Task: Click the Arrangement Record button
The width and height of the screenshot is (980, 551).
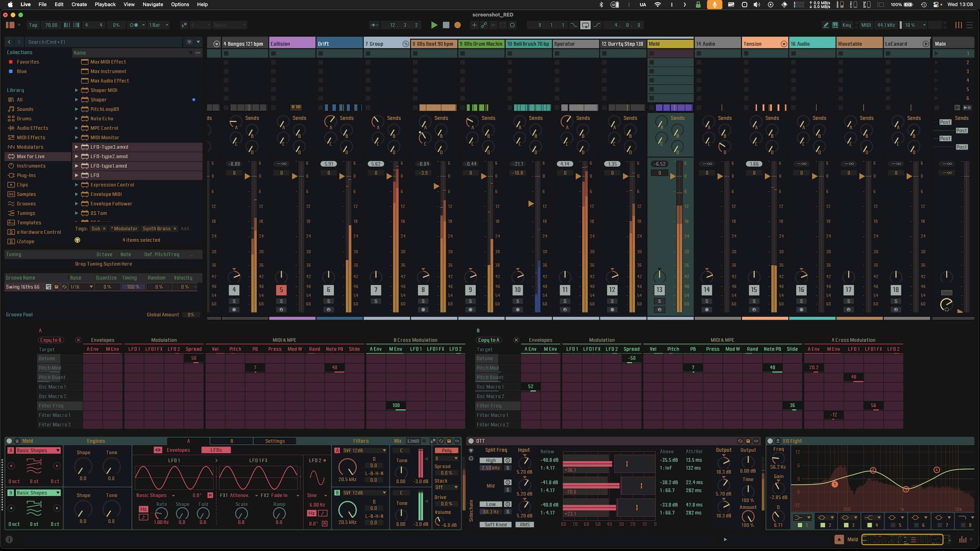Action: [457, 25]
